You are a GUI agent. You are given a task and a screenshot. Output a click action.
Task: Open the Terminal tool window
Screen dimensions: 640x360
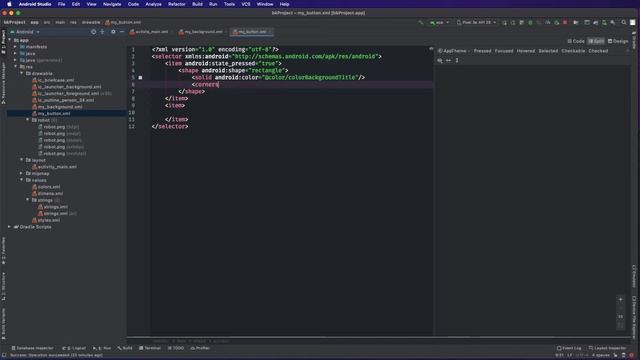coord(150,348)
